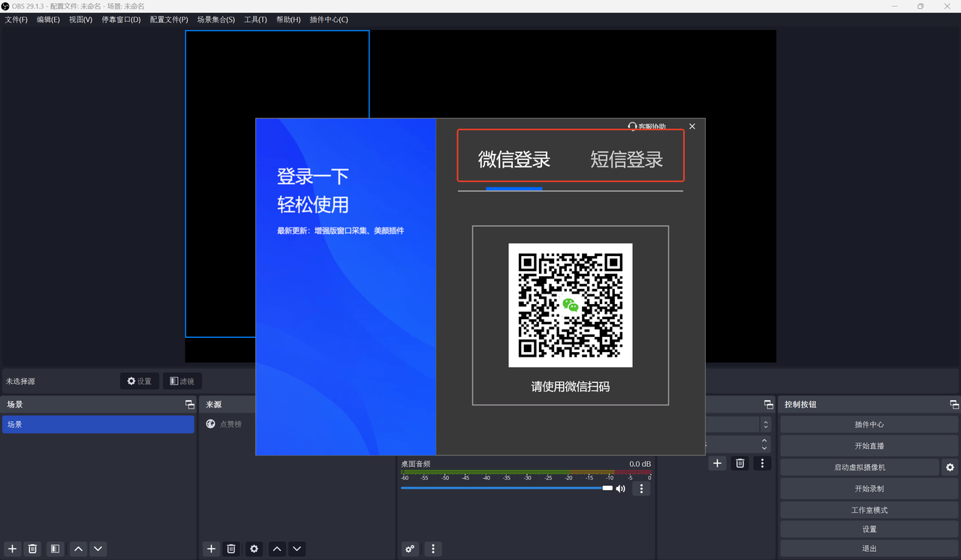Click the 未选择源 status text

[x=21, y=381]
